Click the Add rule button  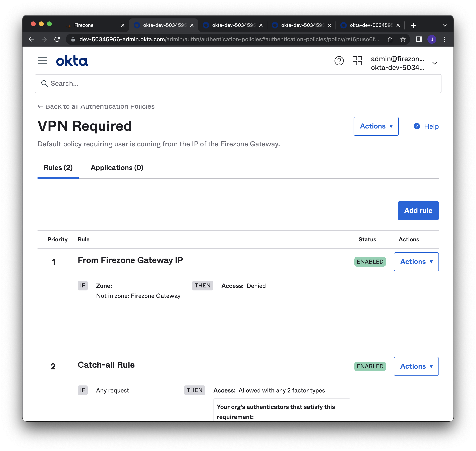click(x=418, y=210)
